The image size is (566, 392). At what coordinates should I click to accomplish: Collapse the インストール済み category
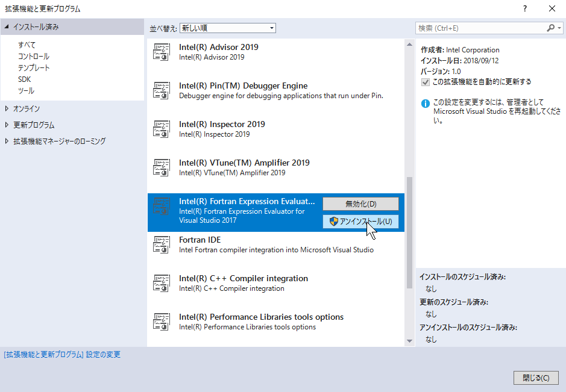[x=7, y=27]
